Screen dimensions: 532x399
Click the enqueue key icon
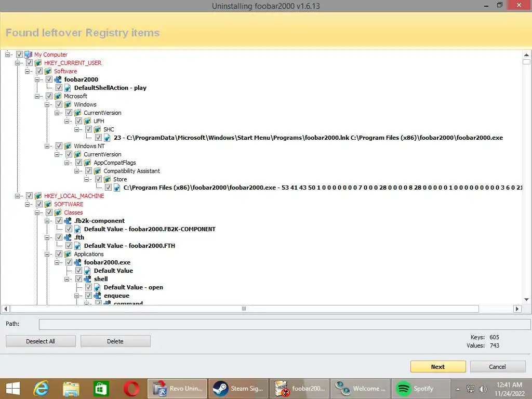pyautogui.click(x=97, y=296)
